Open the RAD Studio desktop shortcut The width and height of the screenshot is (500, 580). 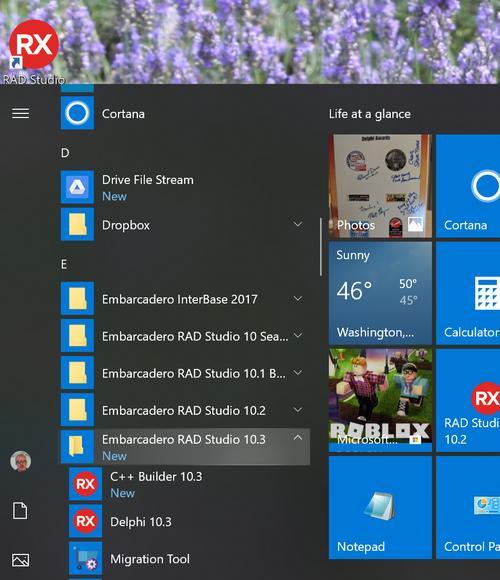click(x=33, y=52)
